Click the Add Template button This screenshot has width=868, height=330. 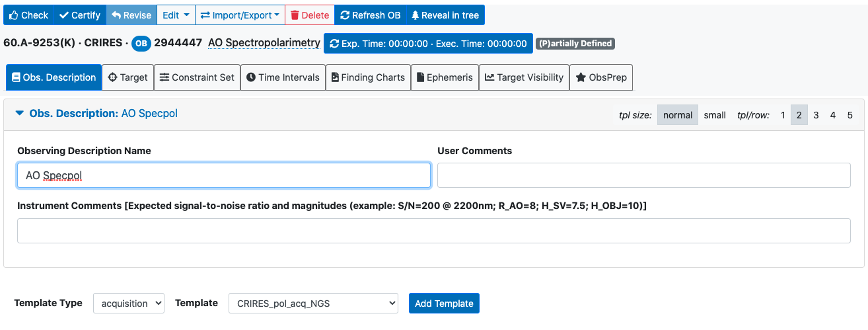pyautogui.click(x=444, y=304)
